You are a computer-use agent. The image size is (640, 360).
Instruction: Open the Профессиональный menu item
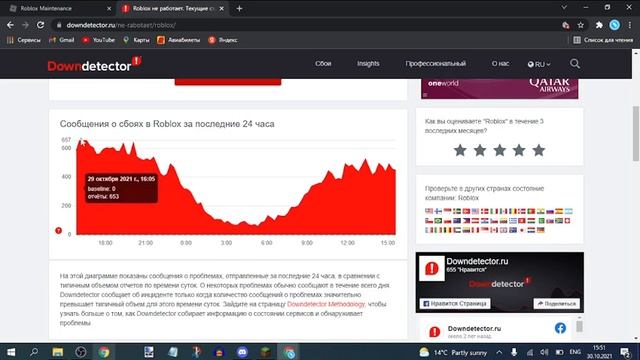pyautogui.click(x=436, y=64)
